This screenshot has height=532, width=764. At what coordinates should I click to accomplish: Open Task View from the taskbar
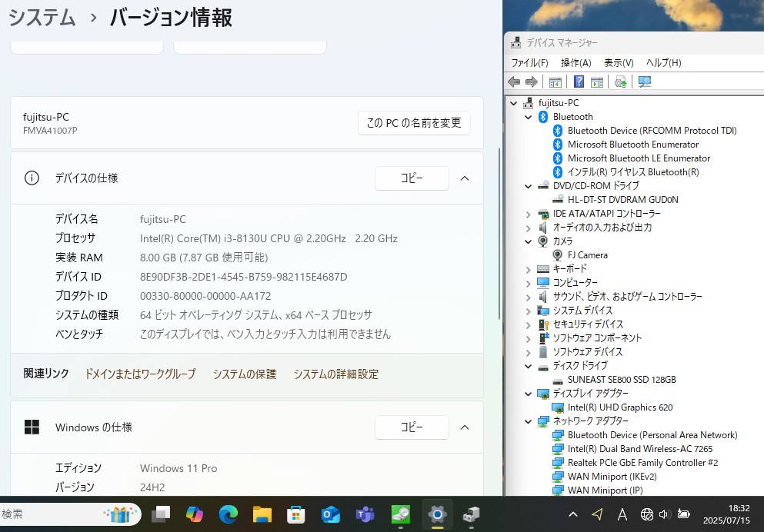[161, 514]
